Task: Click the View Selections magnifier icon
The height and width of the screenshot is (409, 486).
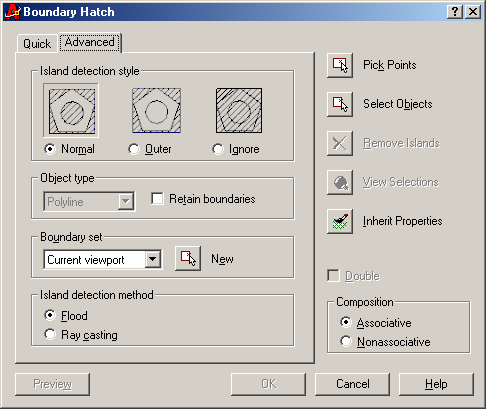Action: [x=340, y=182]
